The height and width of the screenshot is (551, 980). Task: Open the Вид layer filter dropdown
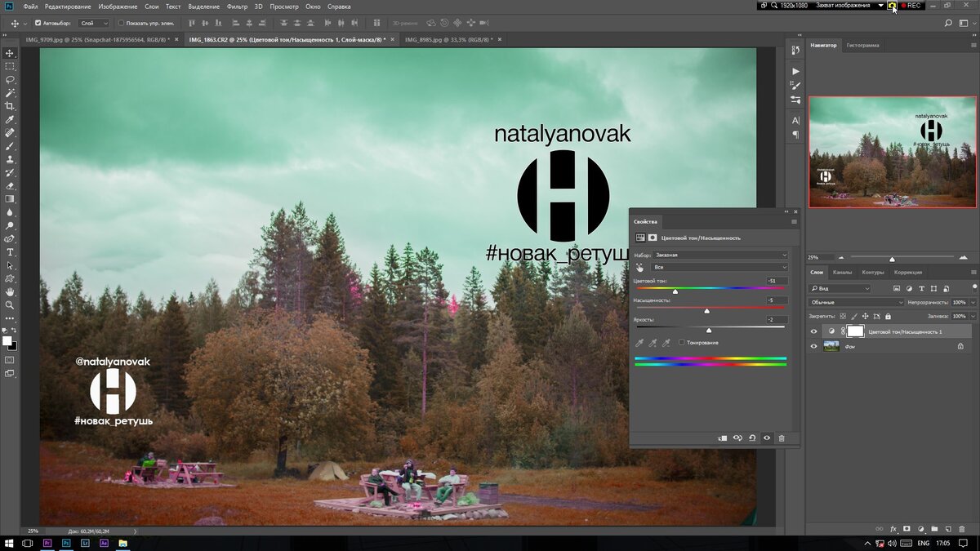(840, 288)
